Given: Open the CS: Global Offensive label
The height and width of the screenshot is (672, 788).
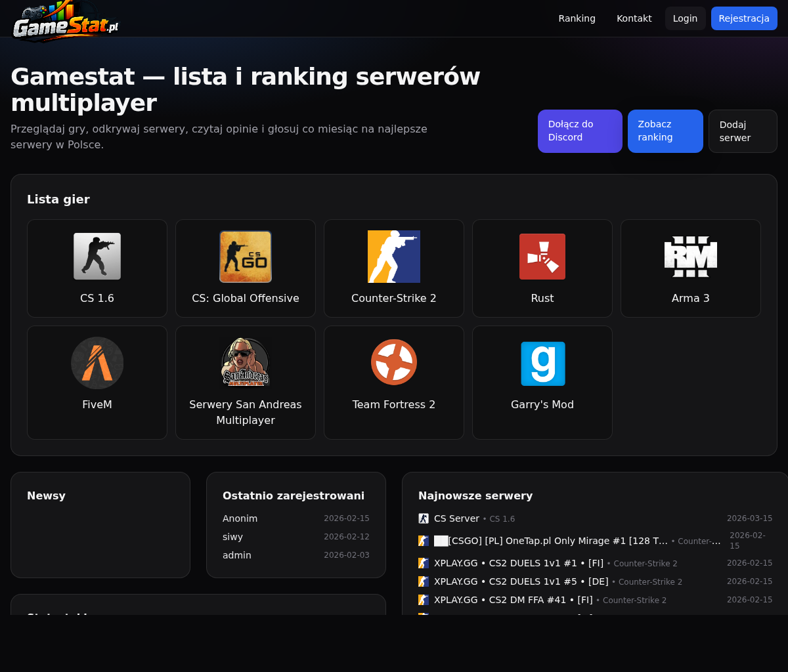Looking at the screenshot, I should (x=246, y=299).
